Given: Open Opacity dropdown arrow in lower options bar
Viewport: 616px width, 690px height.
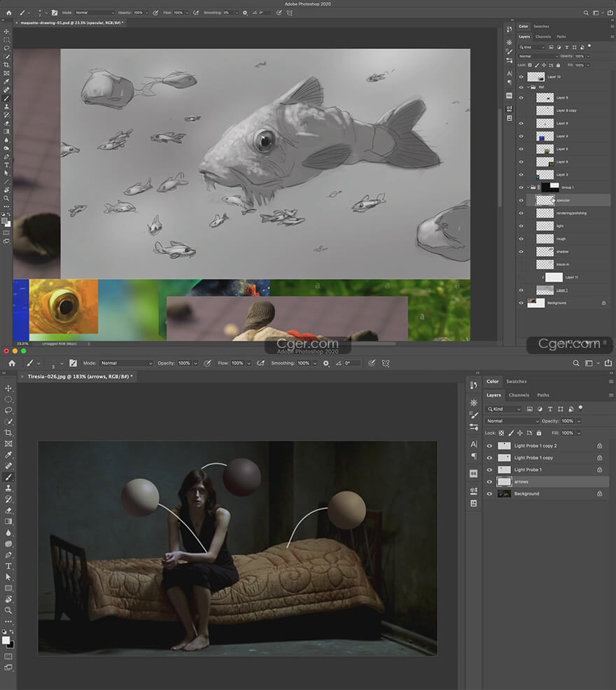Looking at the screenshot, I should 195,363.
